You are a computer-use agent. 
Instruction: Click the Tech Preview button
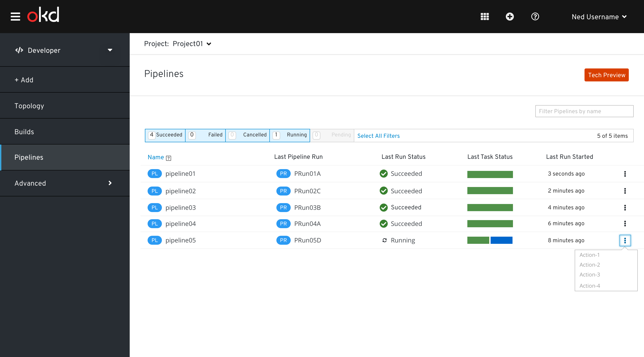point(607,75)
